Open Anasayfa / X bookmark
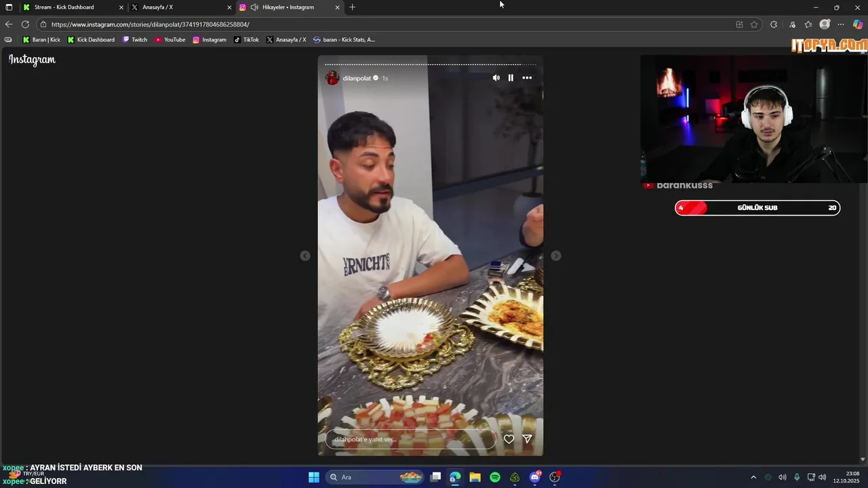The height and width of the screenshot is (488, 868). pos(286,40)
